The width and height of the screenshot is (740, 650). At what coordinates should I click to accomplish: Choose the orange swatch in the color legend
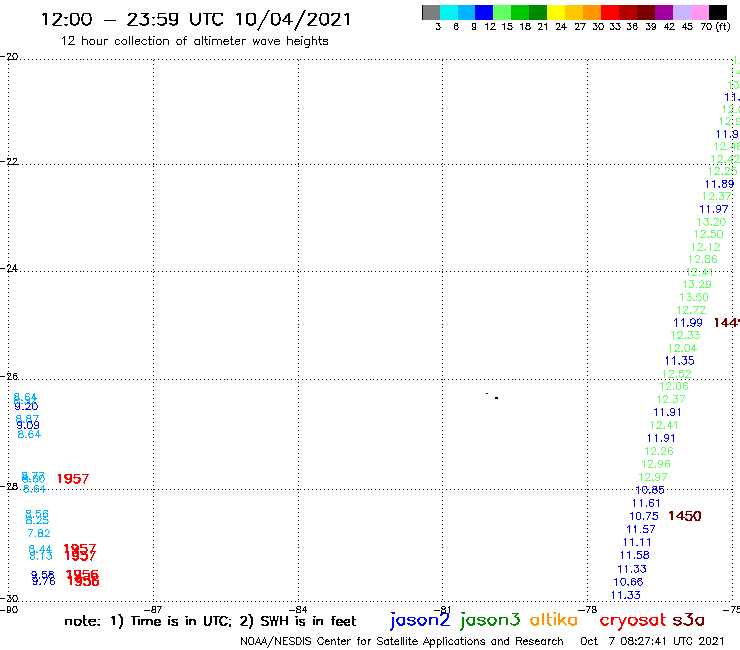tap(591, 12)
